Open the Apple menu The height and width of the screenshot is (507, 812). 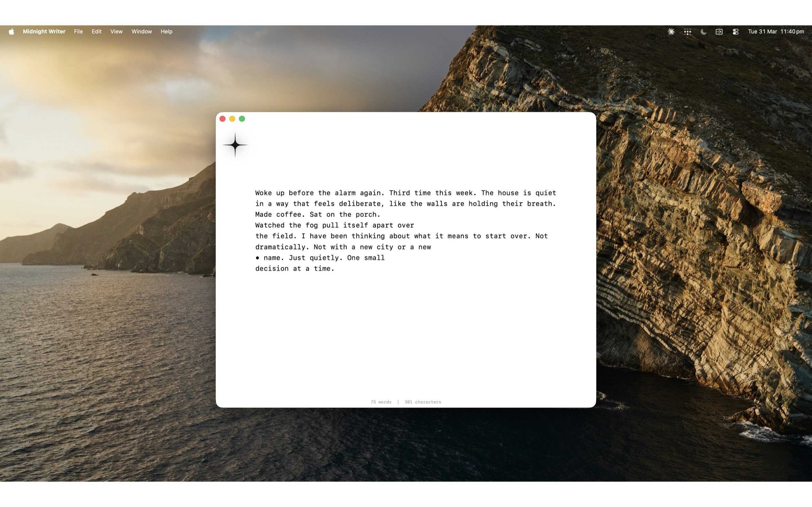(x=12, y=32)
